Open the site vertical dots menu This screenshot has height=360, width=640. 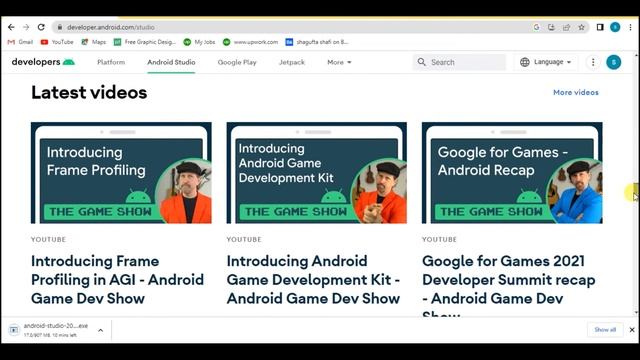click(x=593, y=62)
